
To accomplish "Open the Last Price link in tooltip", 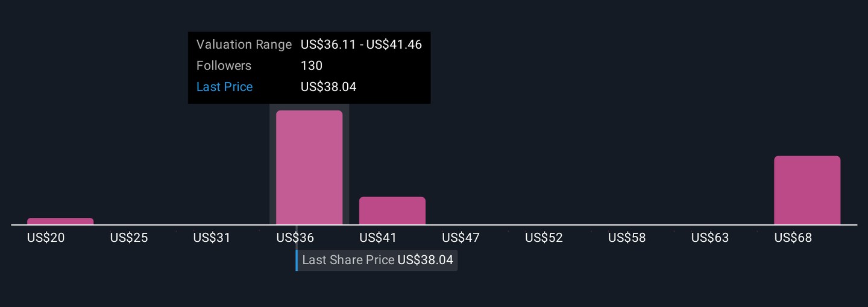I will [x=224, y=87].
